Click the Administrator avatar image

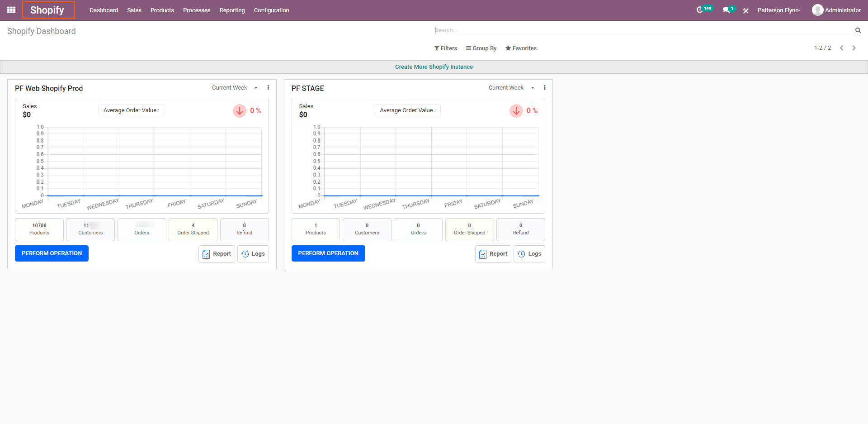[x=817, y=10]
